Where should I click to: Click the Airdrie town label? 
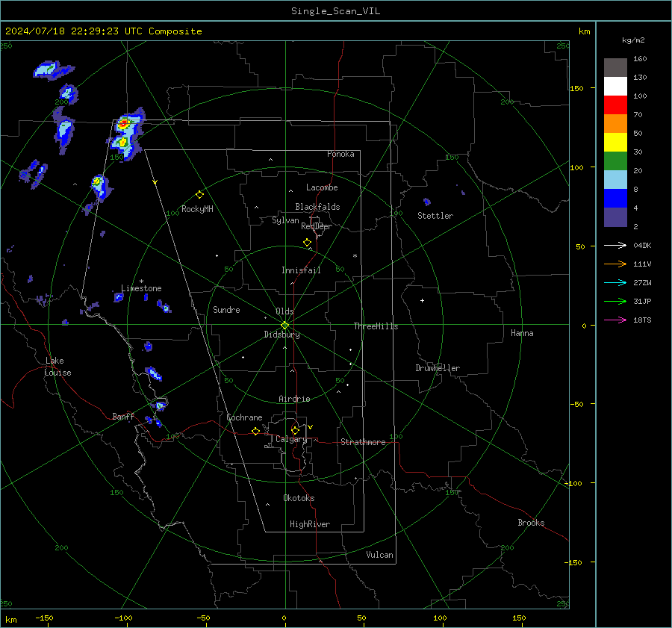pyautogui.click(x=294, y=399)
